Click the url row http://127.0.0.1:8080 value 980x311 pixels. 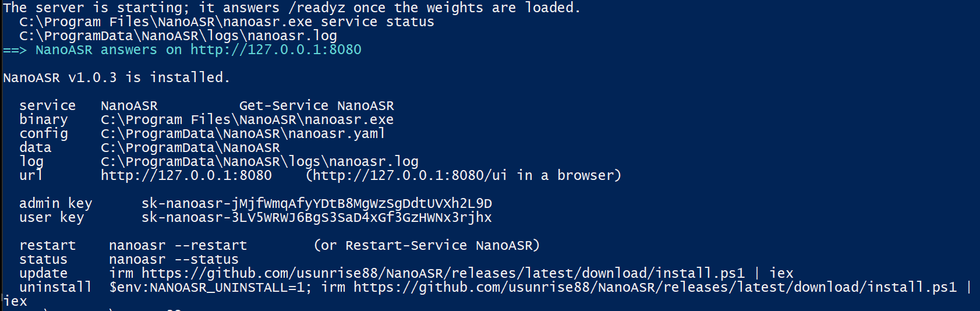tap(186, 176)
